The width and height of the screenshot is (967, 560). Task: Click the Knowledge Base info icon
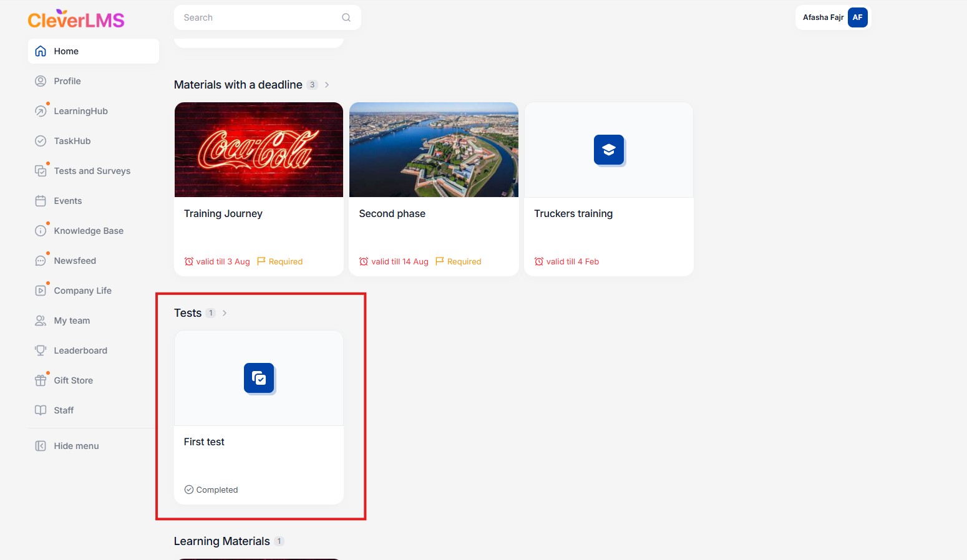click(41, 231)
